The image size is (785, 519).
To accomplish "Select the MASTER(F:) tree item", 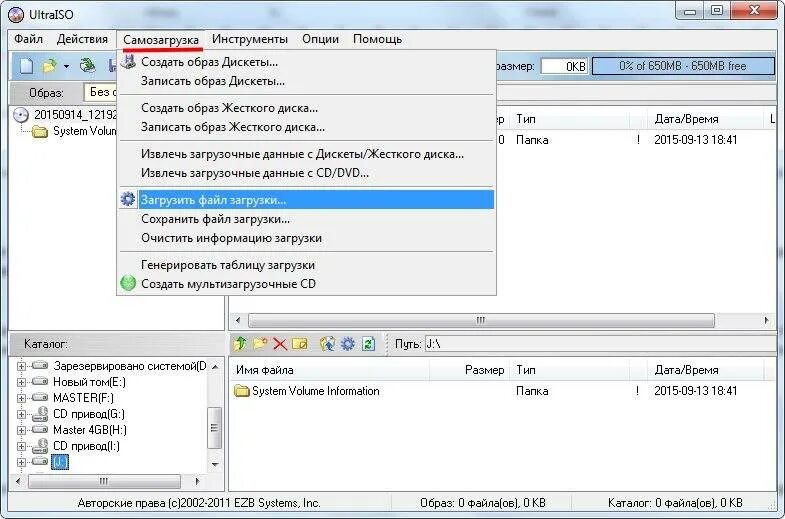I will click(83, 398).
